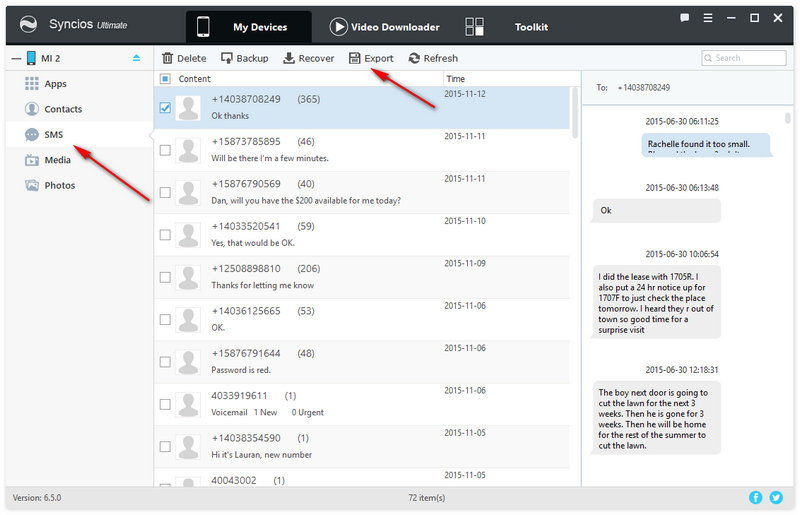
Task: Click the Export floppy disk icon
Action: coord(355,58)
